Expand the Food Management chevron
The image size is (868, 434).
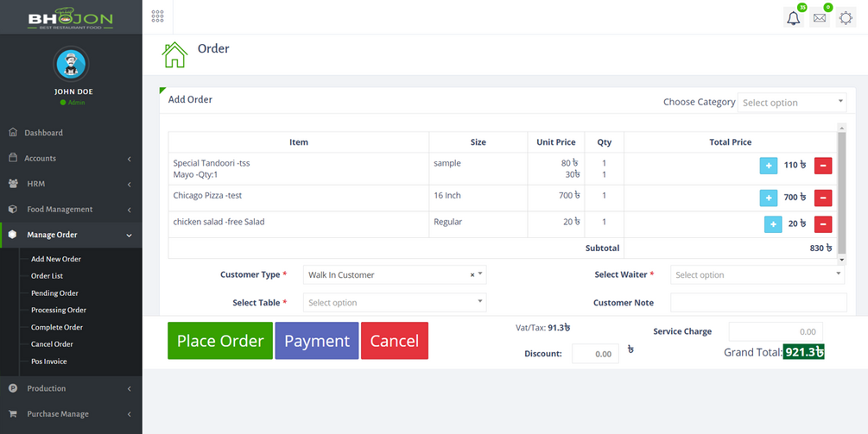(x=129, y=210)
